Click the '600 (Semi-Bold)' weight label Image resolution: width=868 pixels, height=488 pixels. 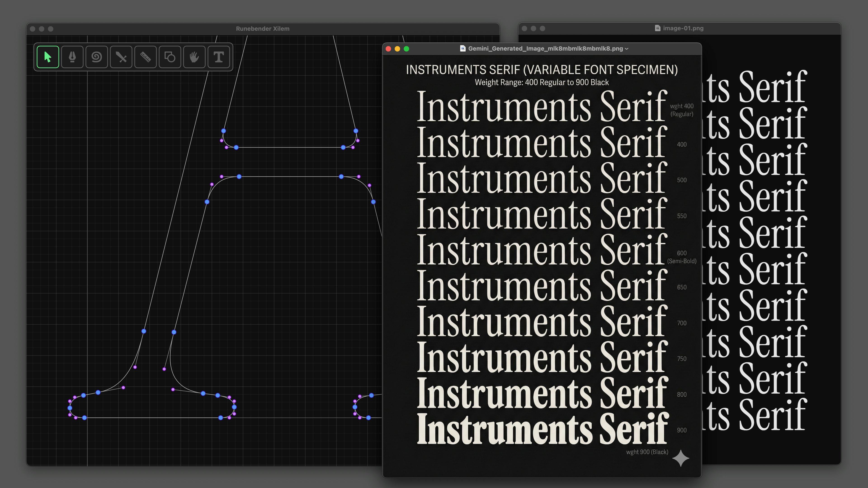coord(682,257)
